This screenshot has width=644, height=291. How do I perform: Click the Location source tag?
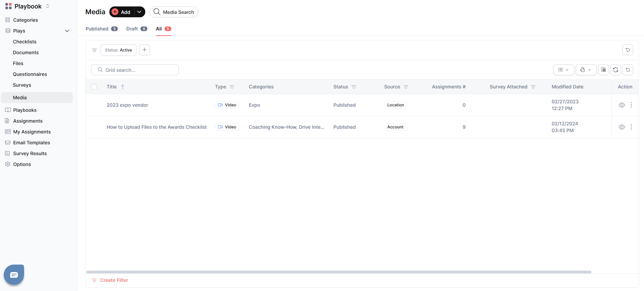coord(395,105)
